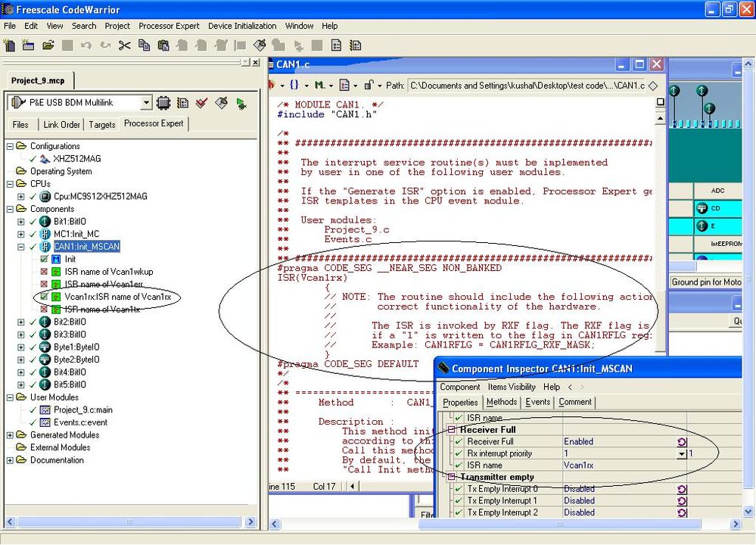Viewport: 756px width, 545px height.
Task: Click the functions braces icon in CAN1.c editor
Action: click(294, 85)
